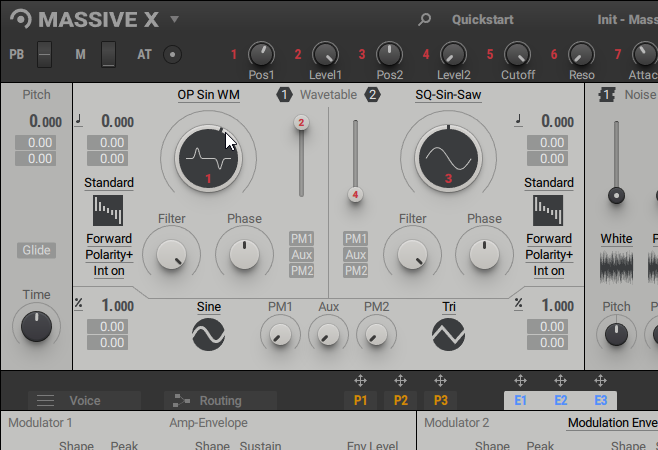The width and height of the screenshot is (658, 450).
Task: Click oscillator 2 Filter knob
Action: click(x=413, y=254)
